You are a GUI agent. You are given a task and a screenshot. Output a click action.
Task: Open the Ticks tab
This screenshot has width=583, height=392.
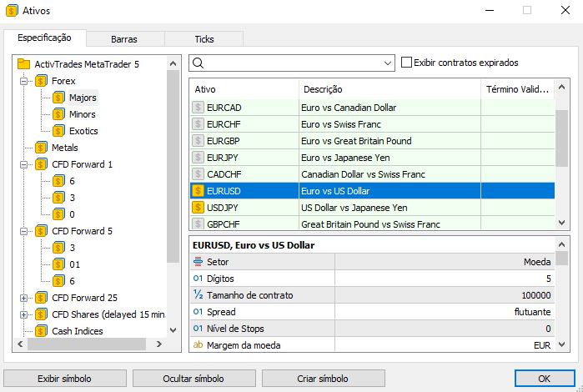204,39
